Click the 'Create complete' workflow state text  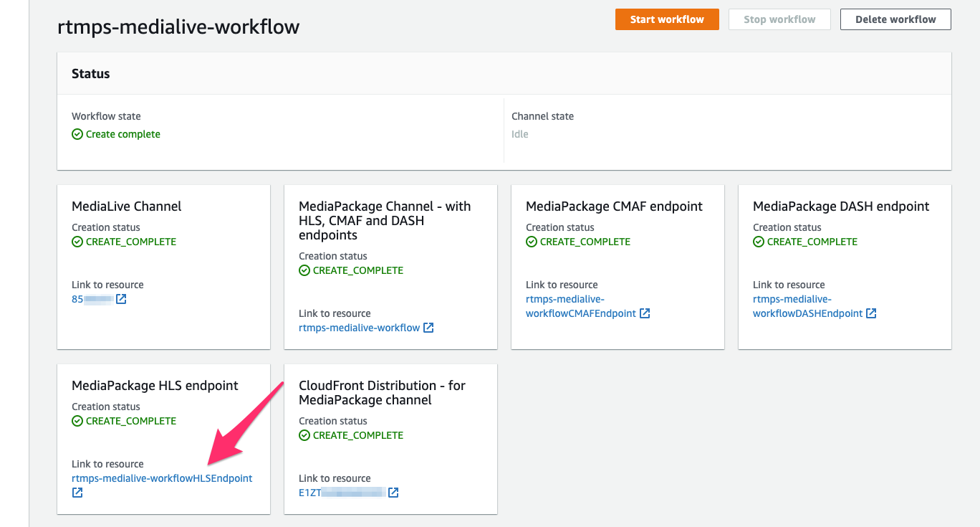point(123,134)
